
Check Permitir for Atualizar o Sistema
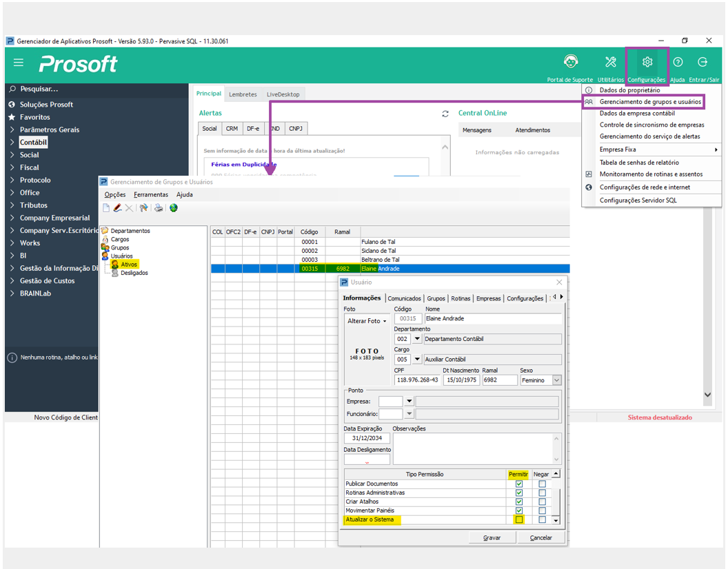[x=519, y=520]
